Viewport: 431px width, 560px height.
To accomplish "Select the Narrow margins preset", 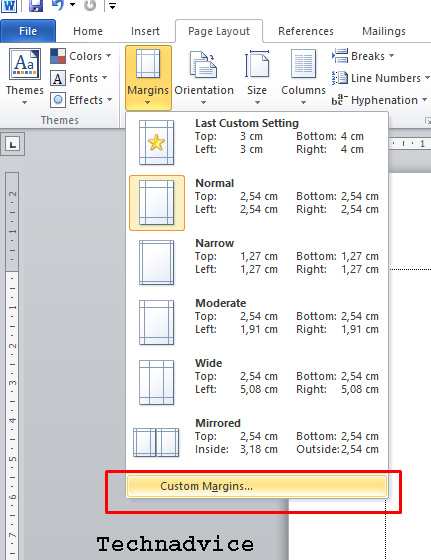I will click(x=257, y=262).
